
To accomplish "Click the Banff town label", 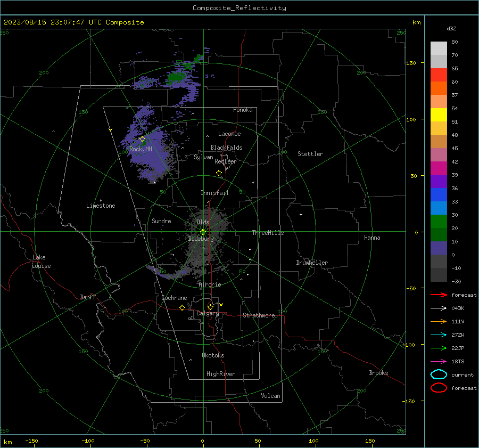I will 88,297.
